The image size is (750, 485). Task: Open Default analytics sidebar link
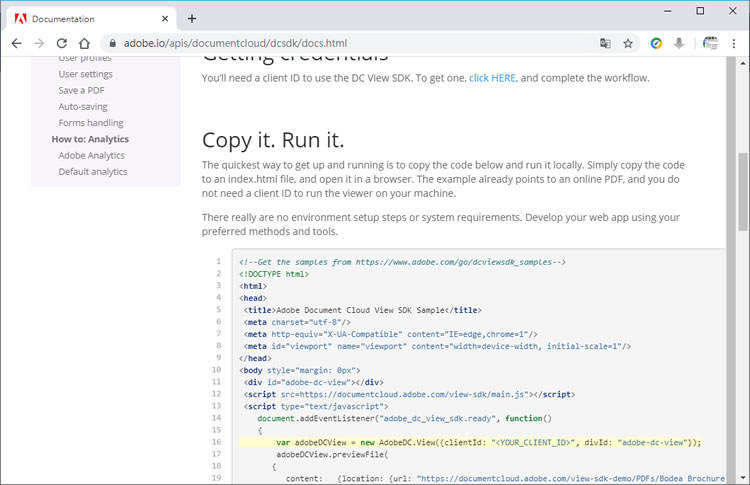93,172
